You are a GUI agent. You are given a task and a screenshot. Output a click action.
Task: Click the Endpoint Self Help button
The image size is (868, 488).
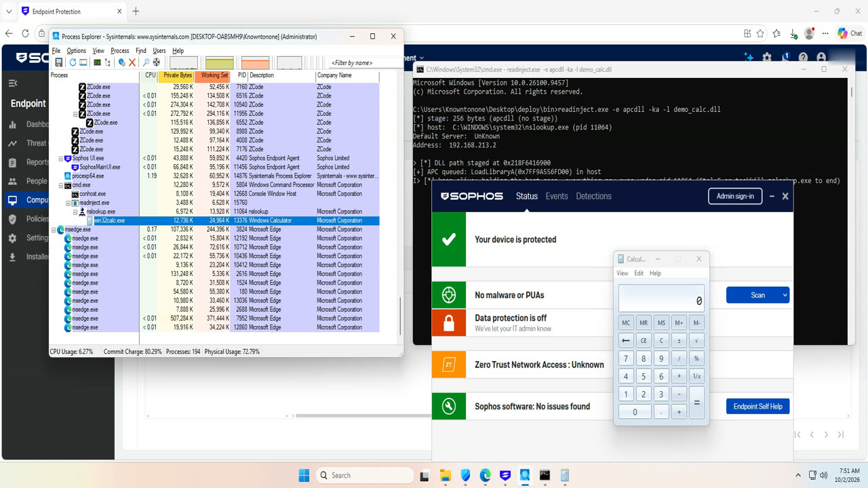[757, 406]
